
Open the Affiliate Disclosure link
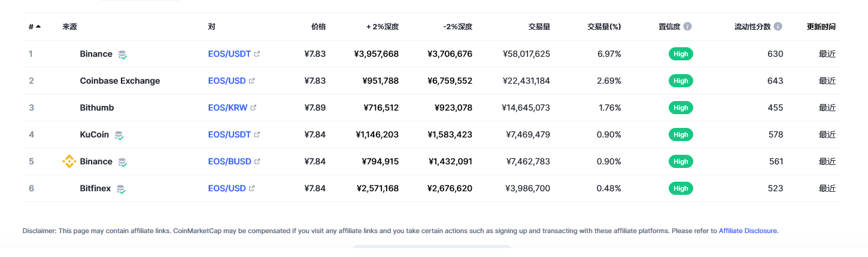(x=748, y=231)
